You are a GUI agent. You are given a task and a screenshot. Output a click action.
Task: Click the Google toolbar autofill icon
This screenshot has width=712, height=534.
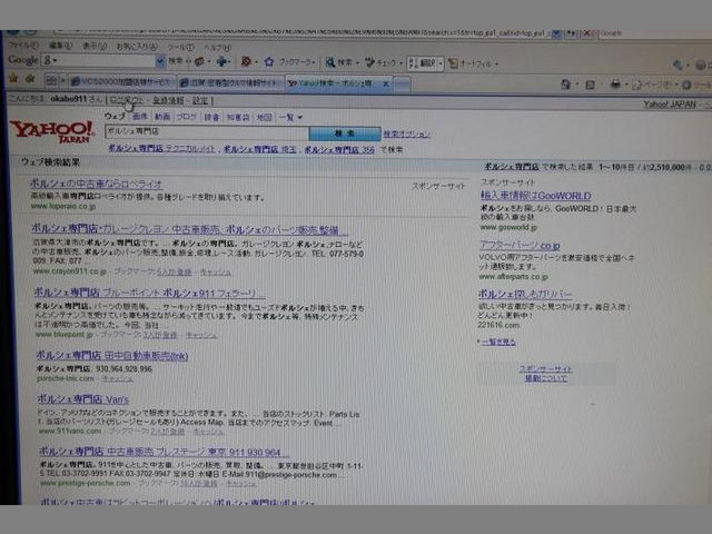451,63
